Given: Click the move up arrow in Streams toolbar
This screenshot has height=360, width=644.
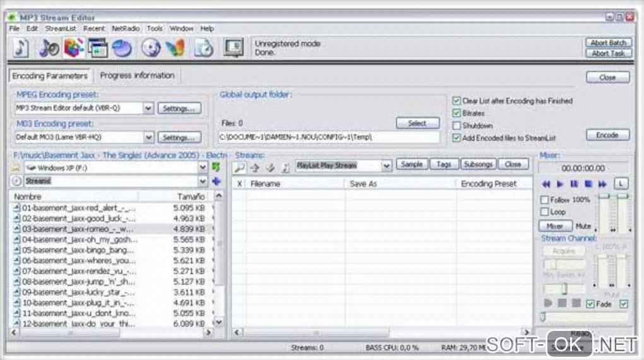Looking at the screenshot, I should click(x=254, y=167).
